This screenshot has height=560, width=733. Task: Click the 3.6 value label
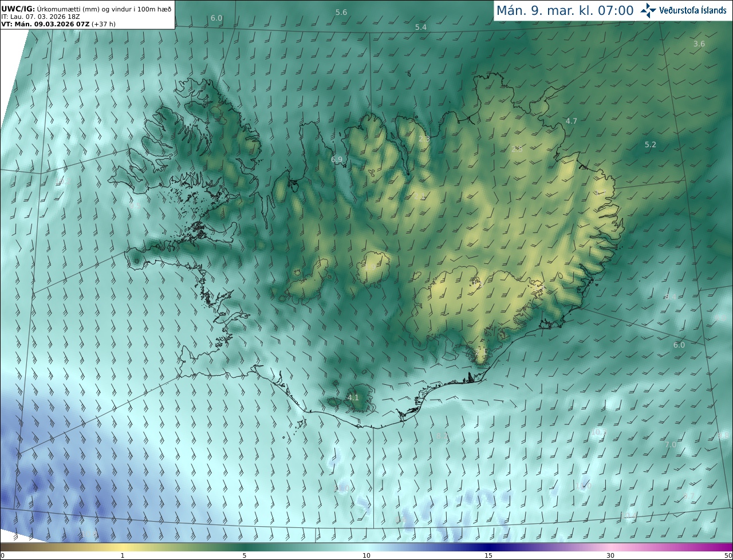pyautogui.click(x=699, y=44)
